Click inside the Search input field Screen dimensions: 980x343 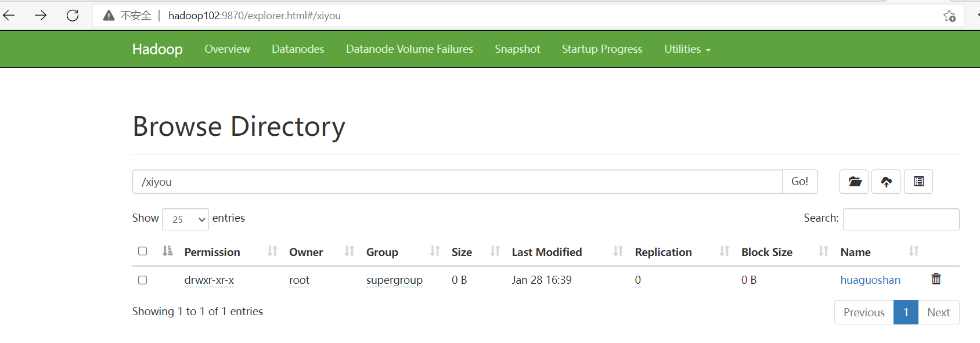(900, 219)
